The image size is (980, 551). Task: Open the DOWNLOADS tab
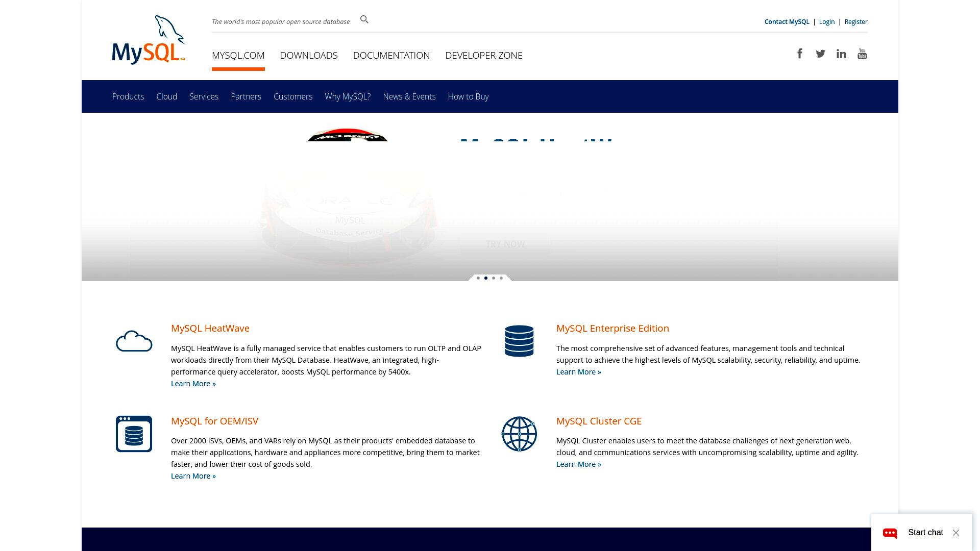pyautogui.click(x=309, y=55)
